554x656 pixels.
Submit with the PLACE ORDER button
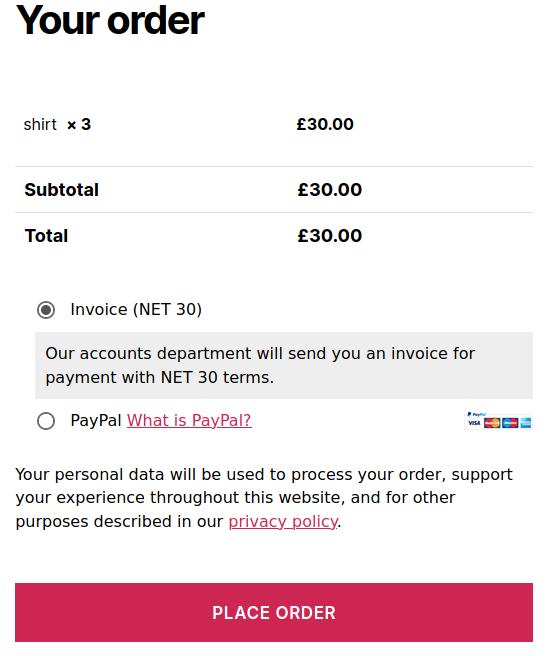pos(274,612)
